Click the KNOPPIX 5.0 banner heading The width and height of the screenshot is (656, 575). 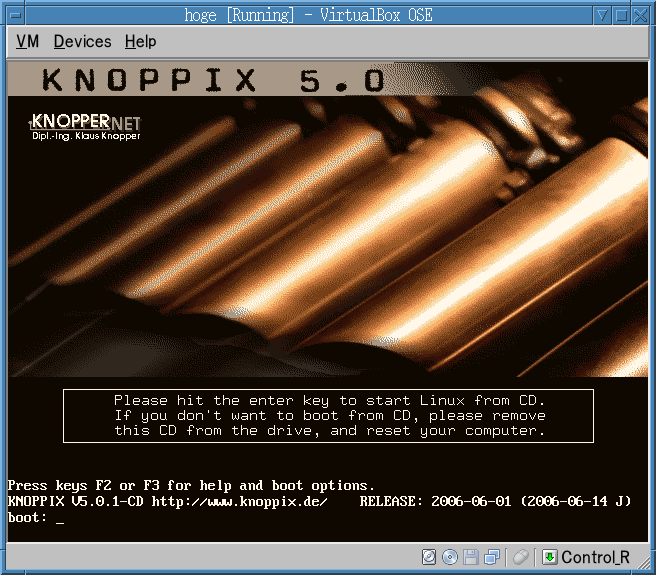pos(213,80)
